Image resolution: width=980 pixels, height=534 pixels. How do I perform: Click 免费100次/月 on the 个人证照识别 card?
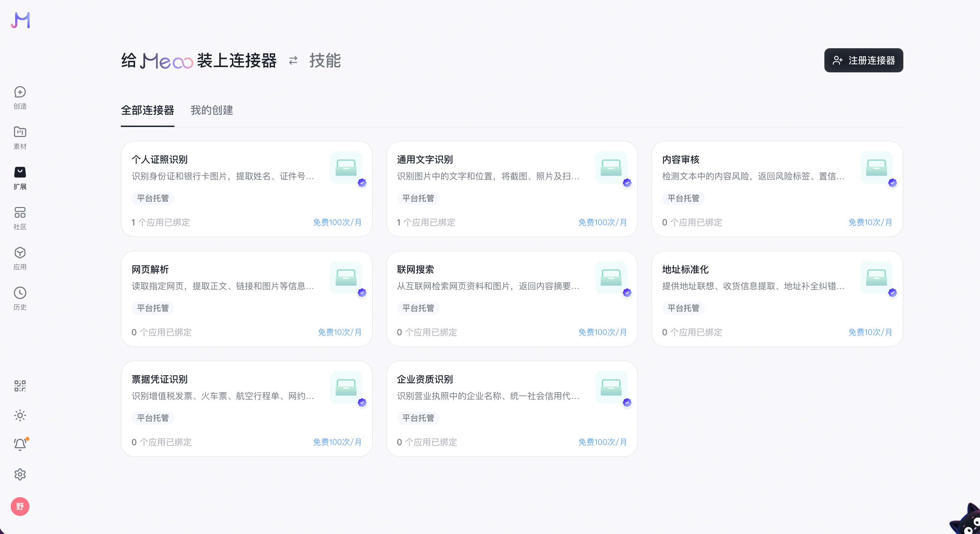tap(337, 222)
